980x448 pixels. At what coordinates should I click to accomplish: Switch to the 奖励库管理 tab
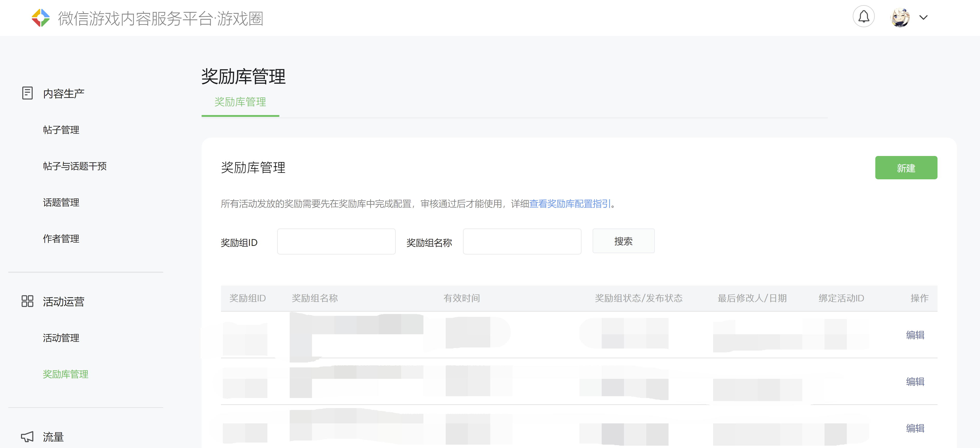coord(240,102)
